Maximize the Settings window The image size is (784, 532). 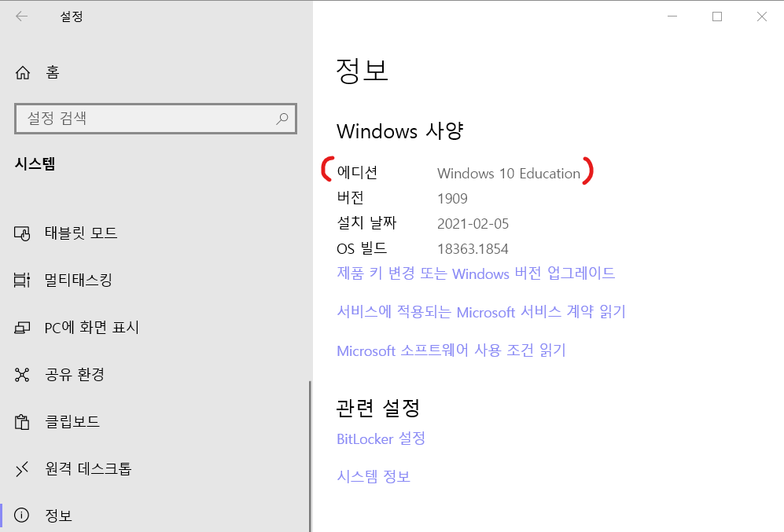717,17
